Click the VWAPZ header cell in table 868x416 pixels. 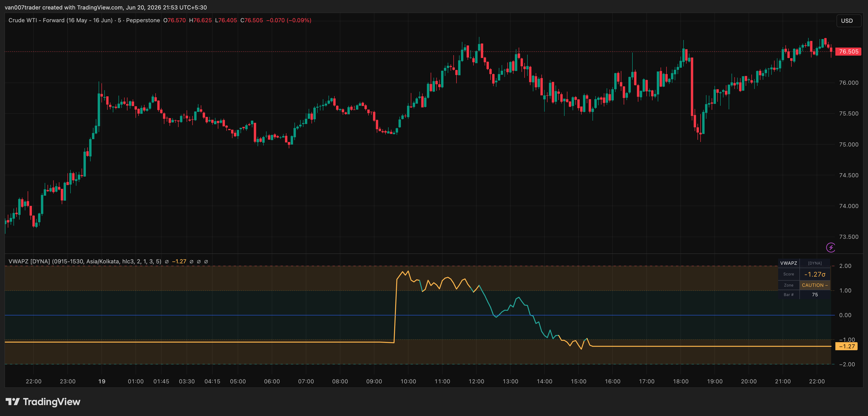click(789, 263)
